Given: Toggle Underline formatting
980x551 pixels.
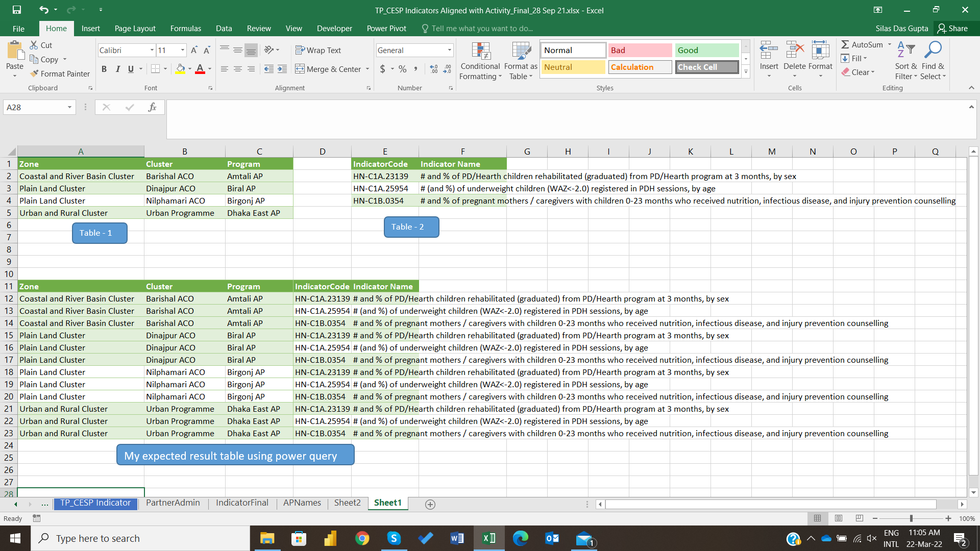Looking at the screenshot, I should 131,69.
